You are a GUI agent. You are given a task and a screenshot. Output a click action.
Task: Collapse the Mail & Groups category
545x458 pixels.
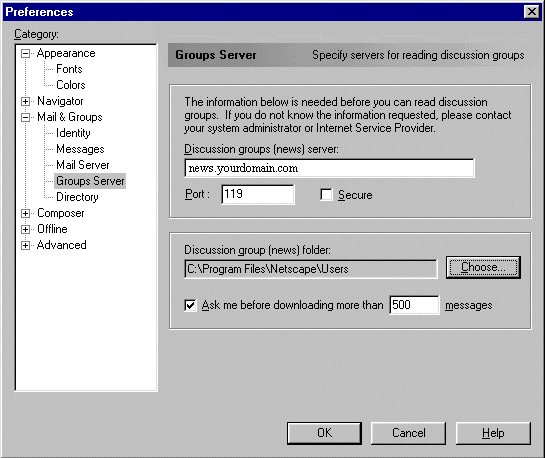click(x=25, y=117)
